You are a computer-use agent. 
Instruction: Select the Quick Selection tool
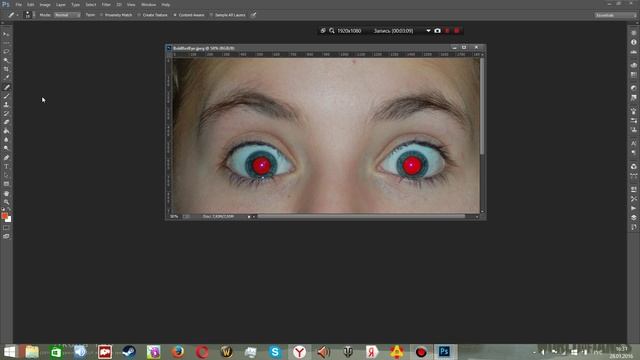coord(6,60)
